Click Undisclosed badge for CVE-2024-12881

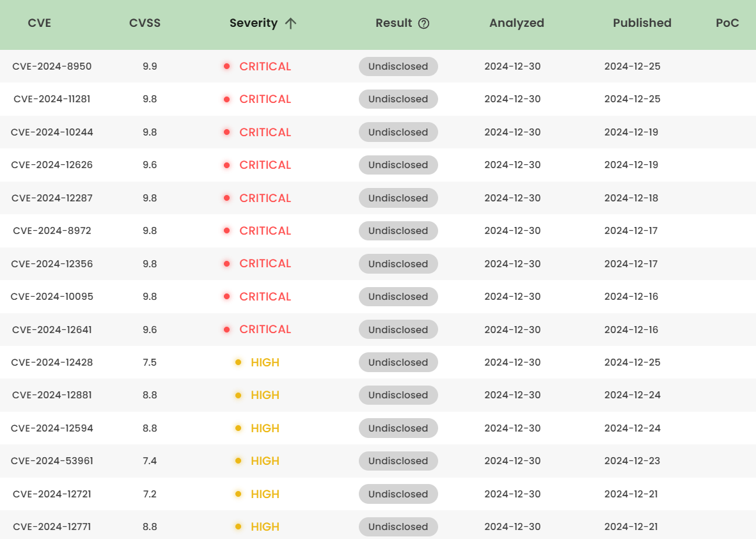click(x=398, y=395)
